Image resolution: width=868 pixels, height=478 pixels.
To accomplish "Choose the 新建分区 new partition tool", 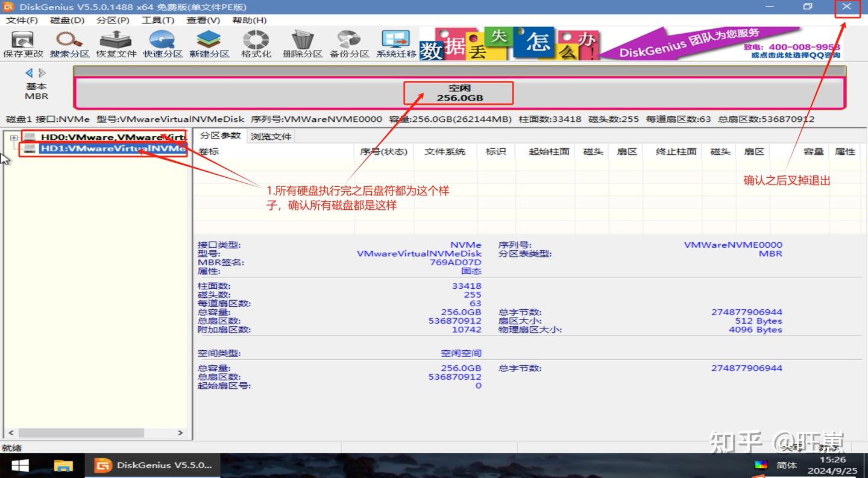I will [x=209, y=44].
